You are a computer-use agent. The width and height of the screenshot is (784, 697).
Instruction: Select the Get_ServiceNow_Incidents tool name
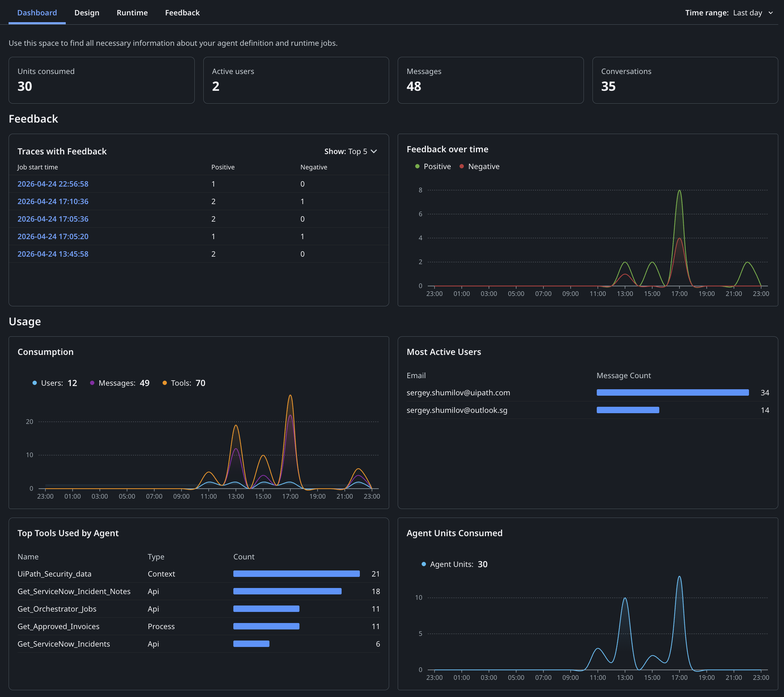pyautogui.click(x=64, y=644)
